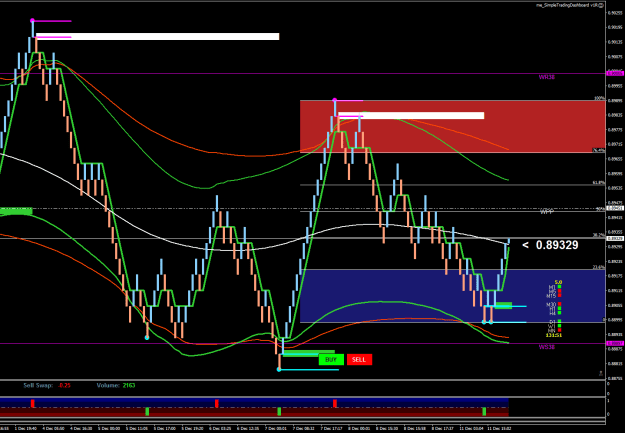Click the 23.6% Fibonacci level label
The width and height of the screenshot is (625, 433).
[599, 267]
